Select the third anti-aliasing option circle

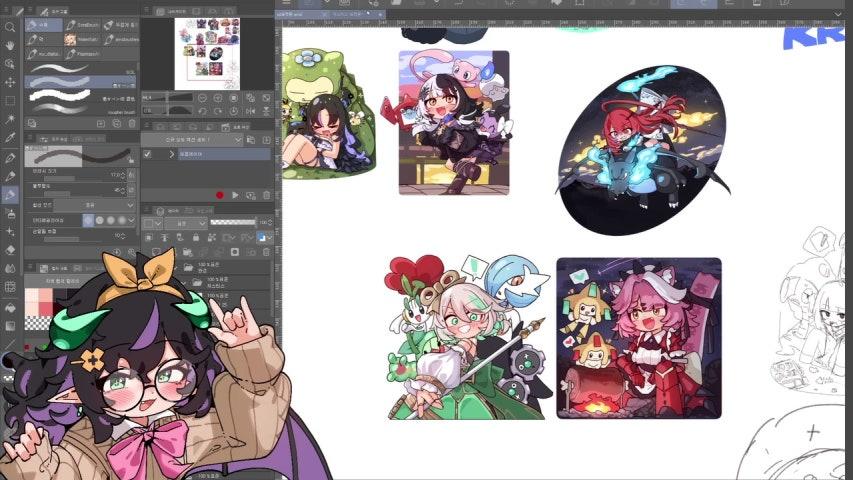click(110, 220)
